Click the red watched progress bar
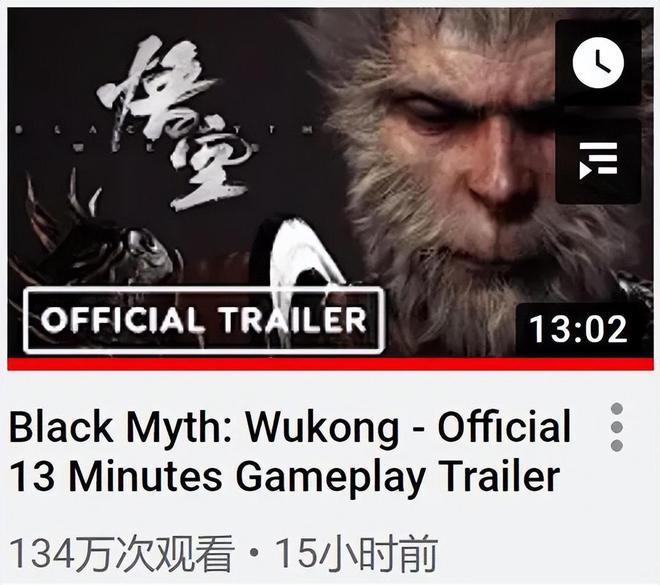 point(330,364)
